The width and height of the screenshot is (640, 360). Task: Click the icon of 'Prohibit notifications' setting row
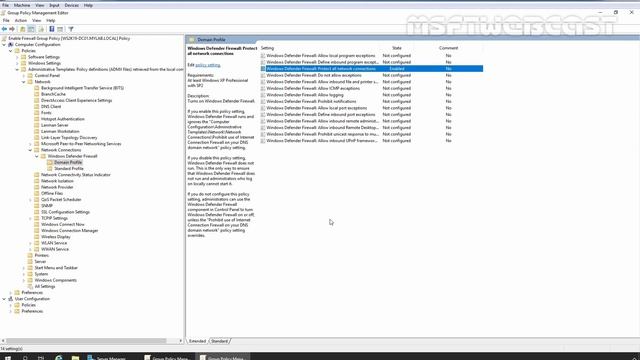(x=263, y=101)
